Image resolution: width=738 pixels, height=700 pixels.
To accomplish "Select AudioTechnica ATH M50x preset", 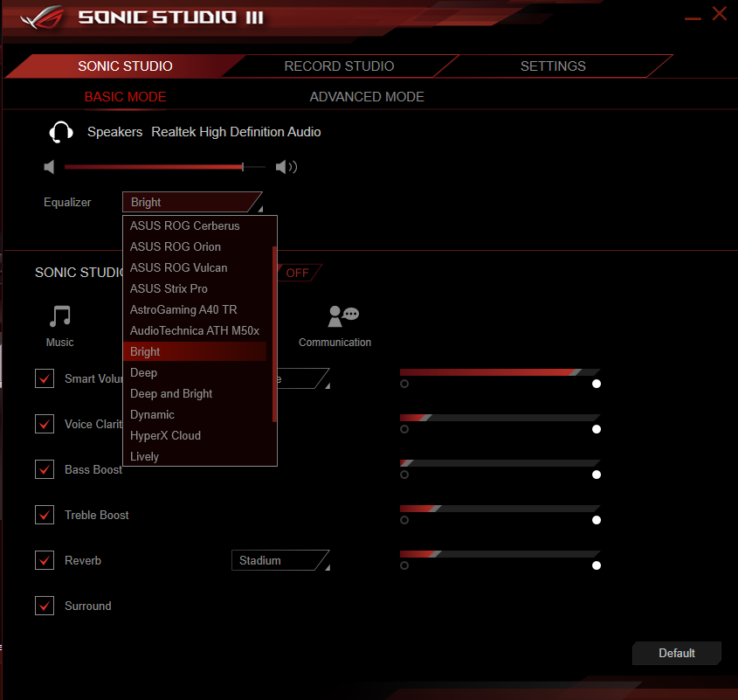I will tap(195, 330).
